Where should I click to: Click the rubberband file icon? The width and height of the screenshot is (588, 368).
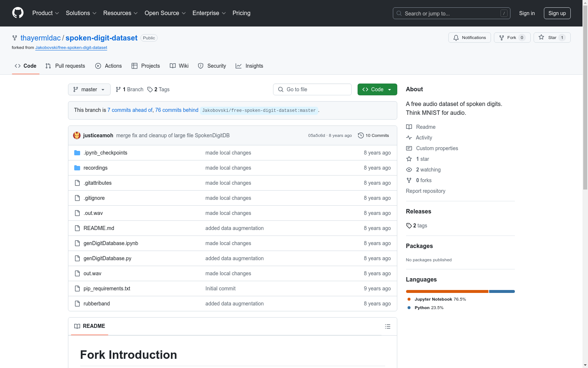[77, 304]
